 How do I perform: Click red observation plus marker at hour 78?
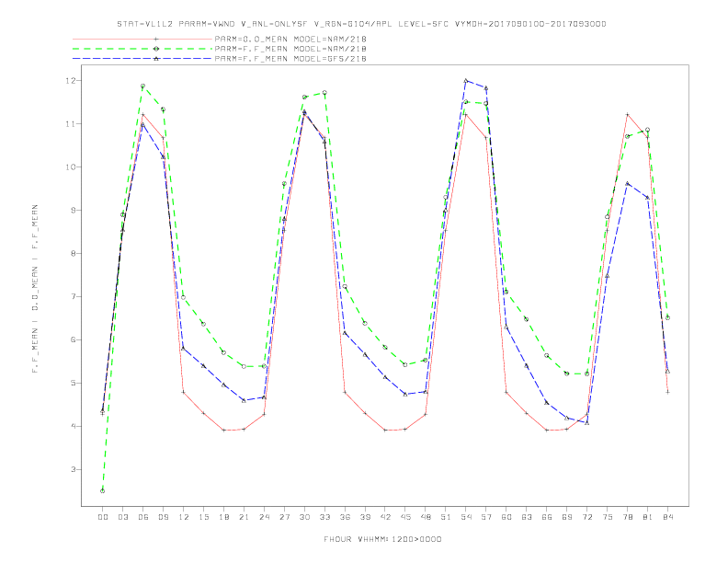pyautogui.click(x=627, y=114)
